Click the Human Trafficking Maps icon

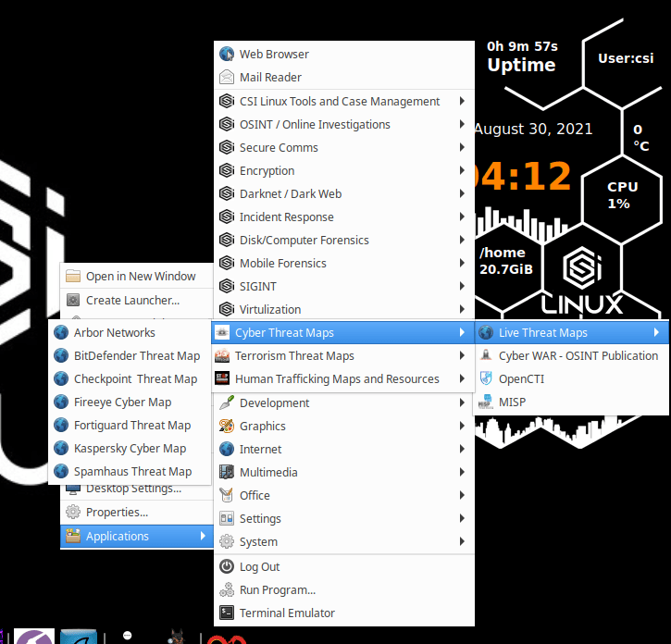tap(222, 378)
